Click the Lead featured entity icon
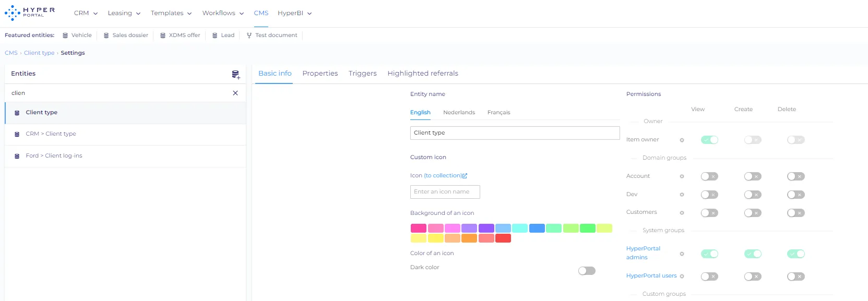 pos(215,35)
